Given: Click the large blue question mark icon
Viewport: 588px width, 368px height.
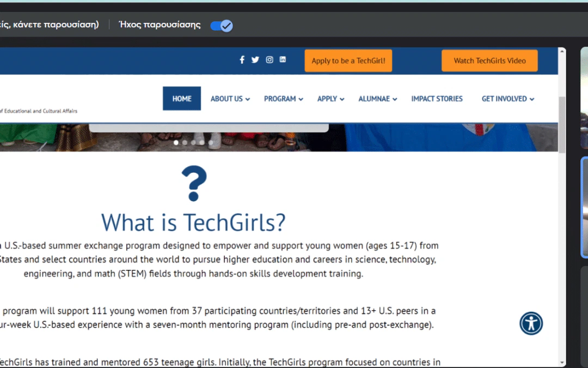Looking at the screenshot, I should [x=194, y=184].
